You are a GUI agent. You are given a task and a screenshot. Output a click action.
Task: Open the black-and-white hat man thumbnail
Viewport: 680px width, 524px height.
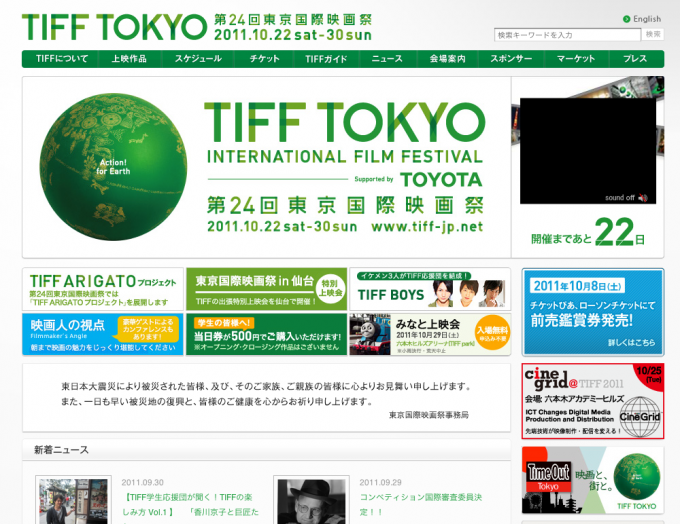[311, 500]
